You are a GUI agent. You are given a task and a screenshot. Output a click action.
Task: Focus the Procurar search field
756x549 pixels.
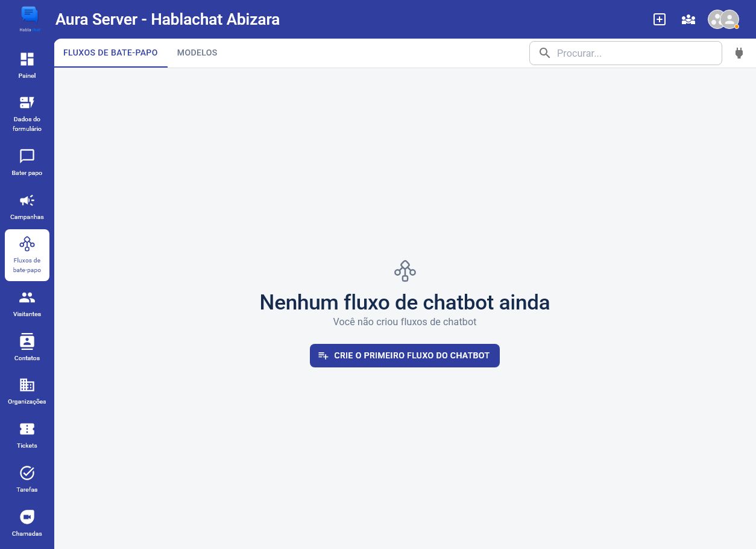coord(626,53)
